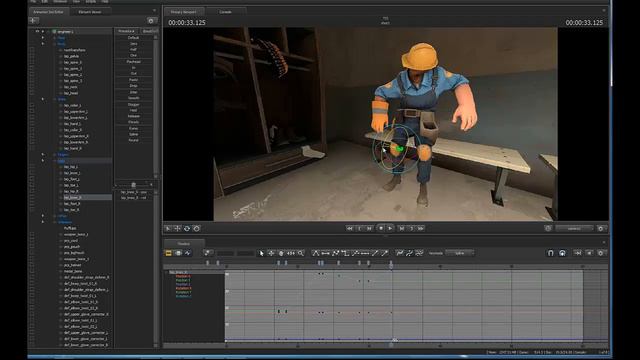Open the Animation Set Editor tab

(49, 12)
